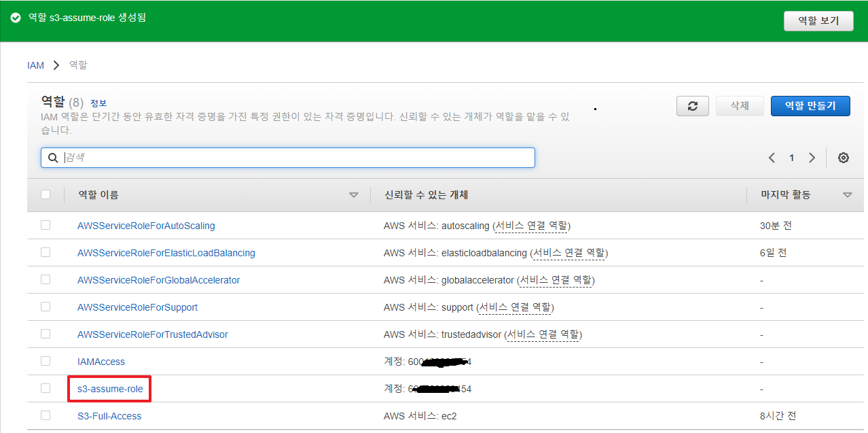Click the AWS 서비스: ec2 trusted entity cell
This screenshot has width=868, height=433.
coord(420,415)
